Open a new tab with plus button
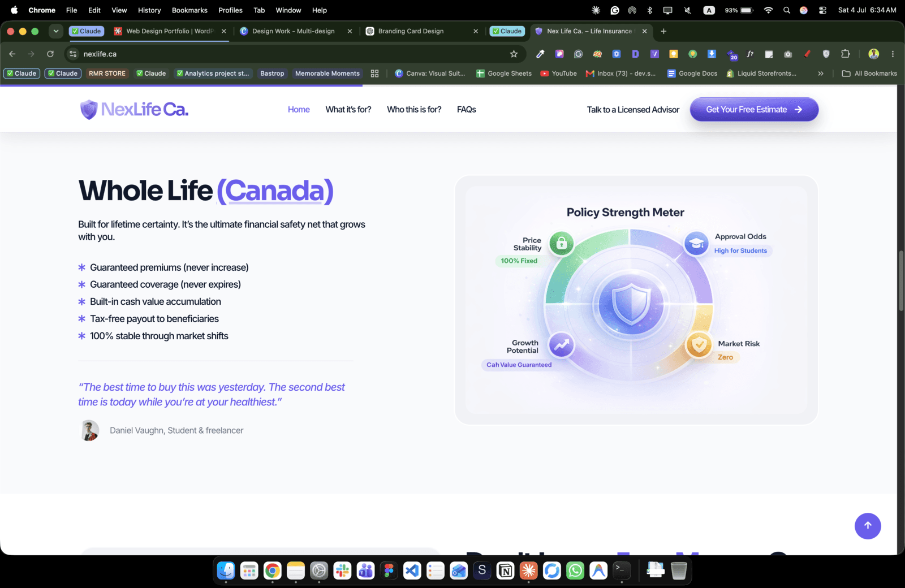 coord(663,31)
